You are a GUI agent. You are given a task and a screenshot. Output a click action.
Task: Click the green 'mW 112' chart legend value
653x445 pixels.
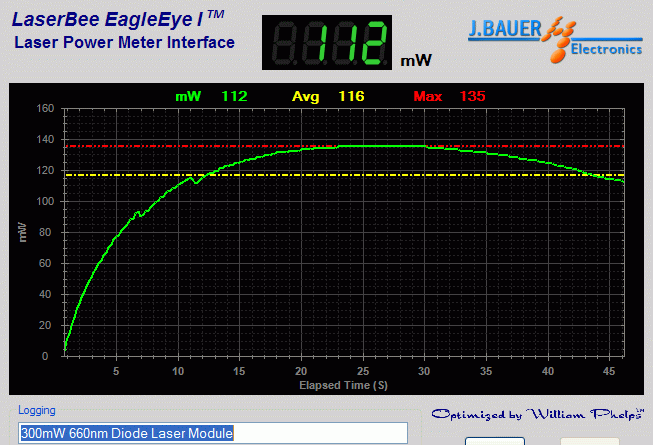[211, 97]
